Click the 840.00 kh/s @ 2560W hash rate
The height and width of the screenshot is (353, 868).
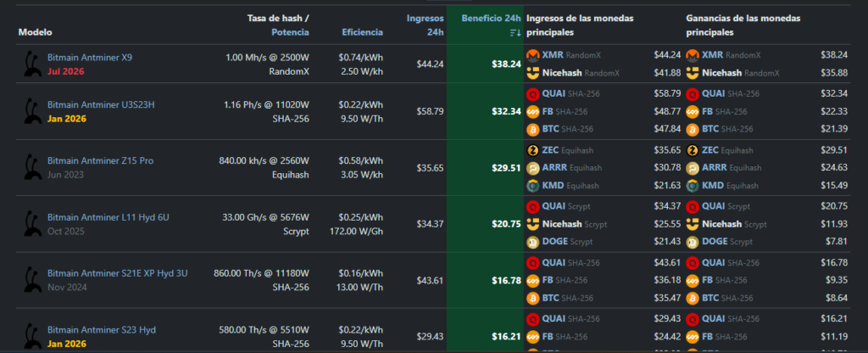(x=264, y=160)
